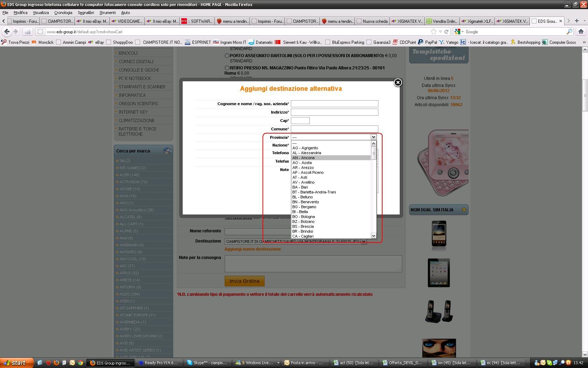588x368 pixels.
Task: Open a new tab with the plus icon
Action: [x=577, y=21]
